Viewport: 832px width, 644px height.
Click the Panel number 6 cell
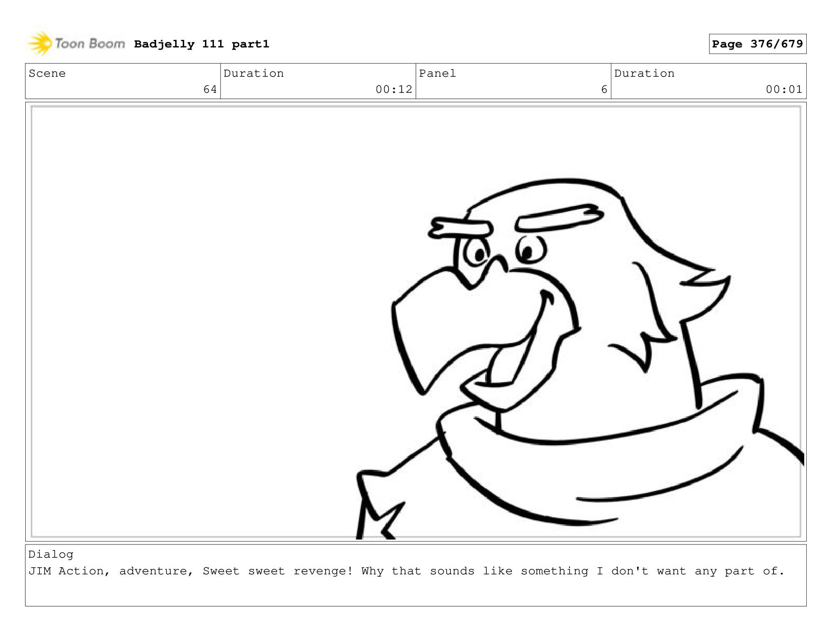tap(513, 81)
